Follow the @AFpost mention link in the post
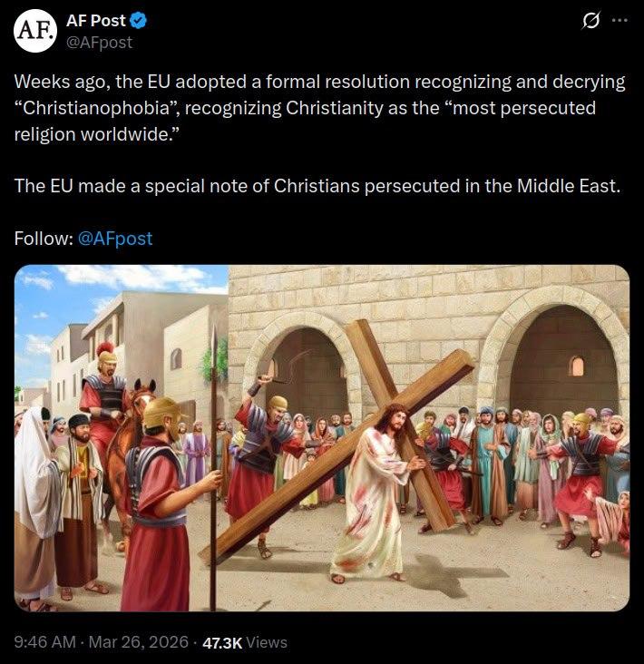Screen dimensions: 644x664 click(x=115, y=239)
